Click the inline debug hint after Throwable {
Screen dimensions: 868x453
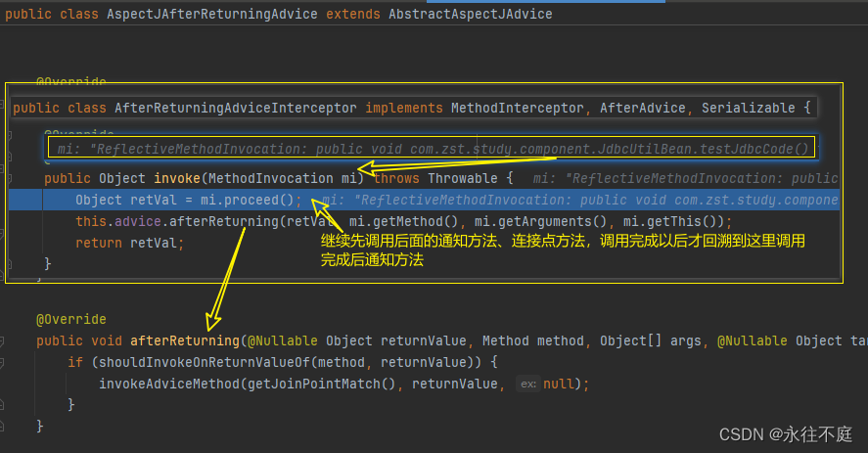coord(686,178)
